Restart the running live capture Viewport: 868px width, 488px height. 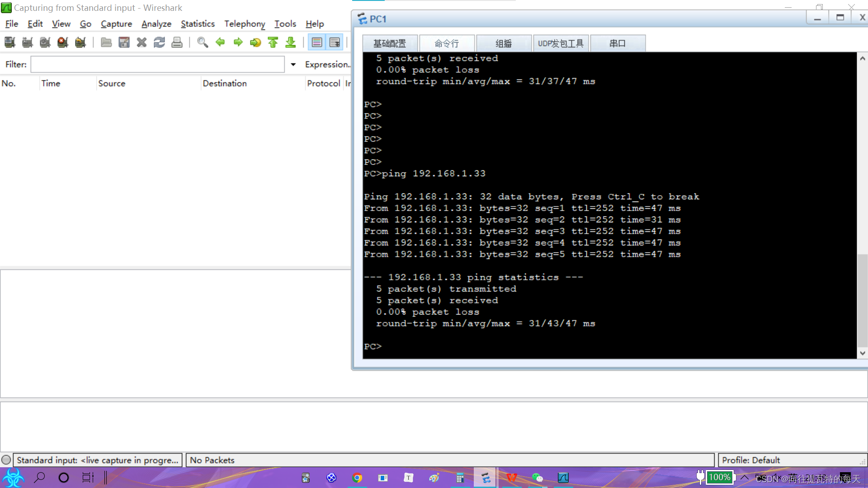click(80, 42)
